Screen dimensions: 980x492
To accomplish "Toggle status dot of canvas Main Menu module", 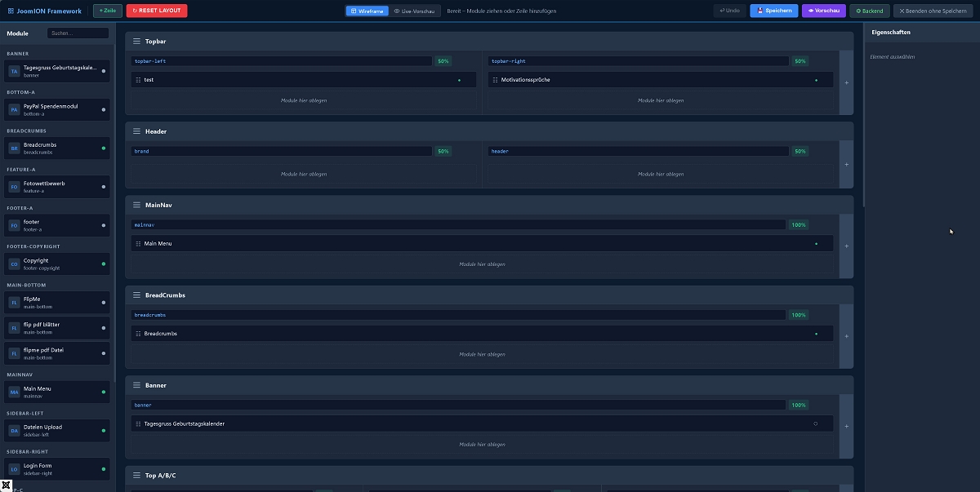I will pyautogui.click(x=816, y=243).
